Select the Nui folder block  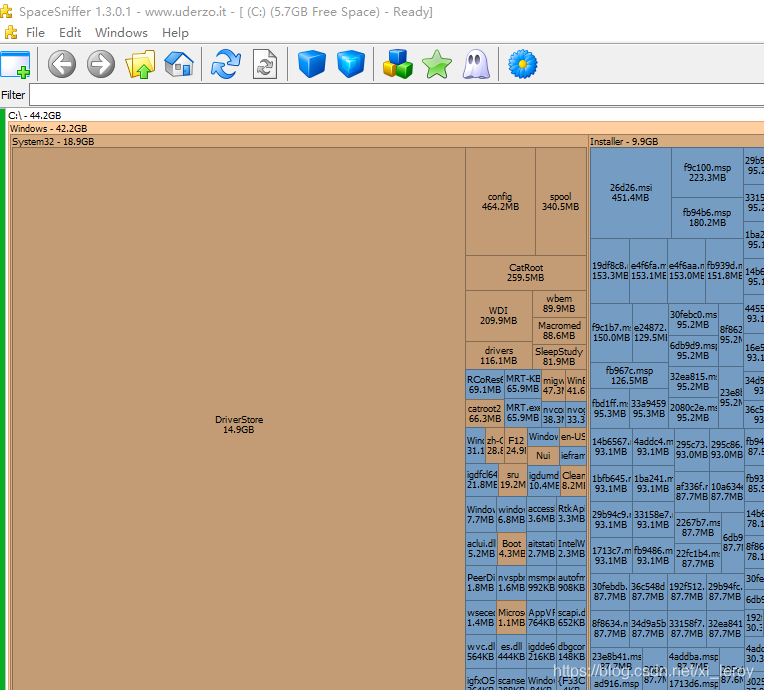click(543, 456)
